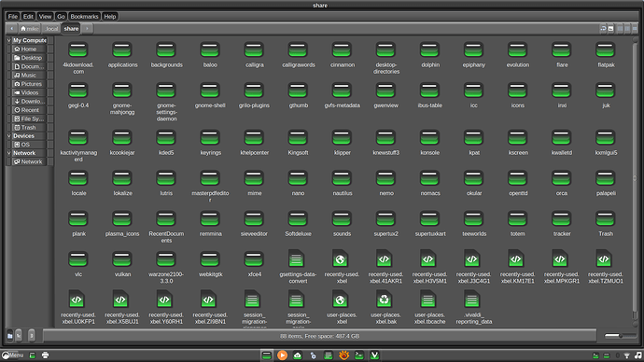
Task: Open the Go menu
Action: (x=61, y=17)
